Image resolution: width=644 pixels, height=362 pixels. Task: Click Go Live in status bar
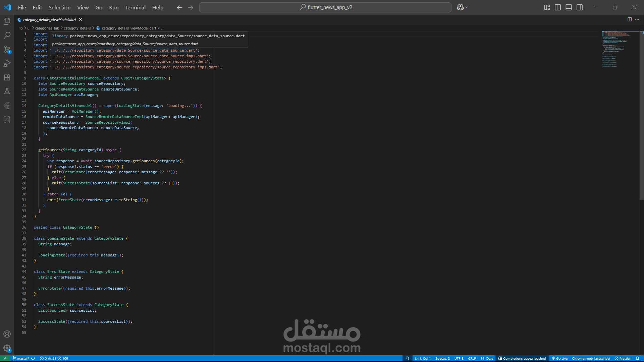click(x=559, y=358)
